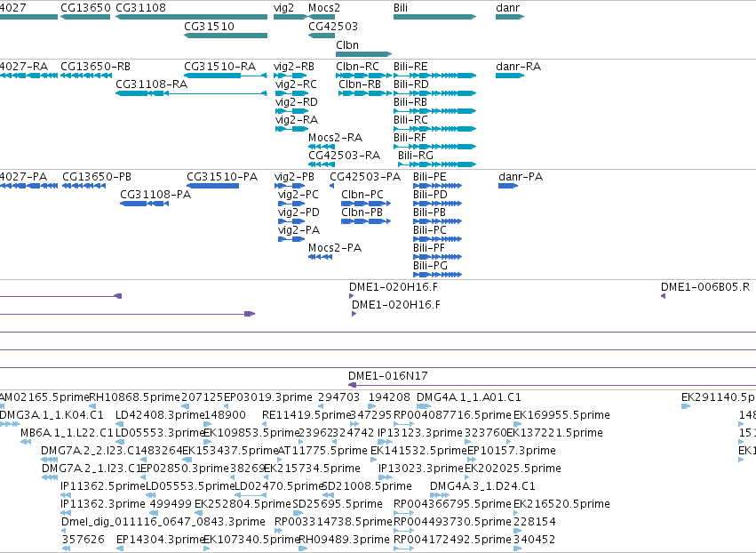Click the DME1-016N17 BAC feature
This screenshot has width=756, height=553.
(x=552, y=385)
